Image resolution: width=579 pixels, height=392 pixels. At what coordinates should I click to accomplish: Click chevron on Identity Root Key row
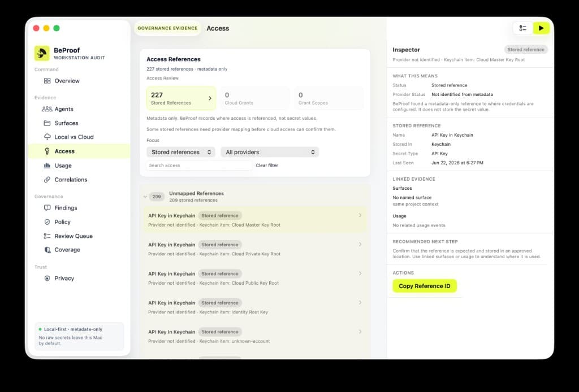[x=360, y=302]
